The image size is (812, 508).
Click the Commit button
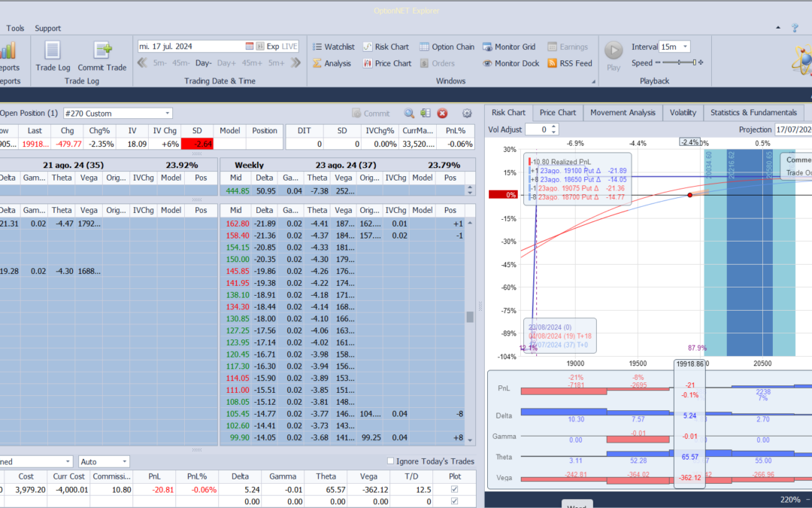(371, 113)
